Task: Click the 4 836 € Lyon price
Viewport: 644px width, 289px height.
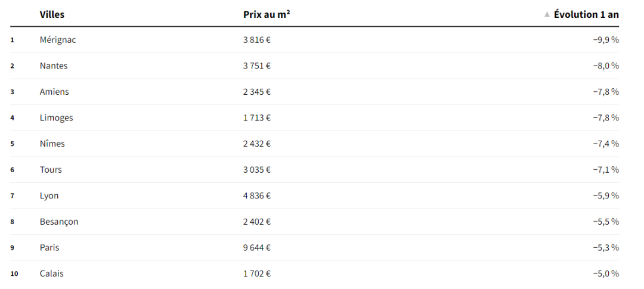Action: pos(257,195)
